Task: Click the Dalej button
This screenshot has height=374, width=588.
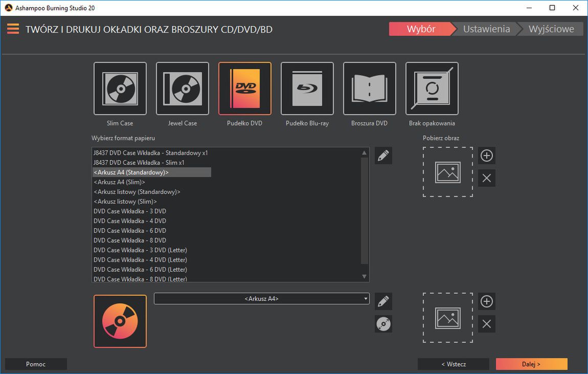Action: pos(531,364)
